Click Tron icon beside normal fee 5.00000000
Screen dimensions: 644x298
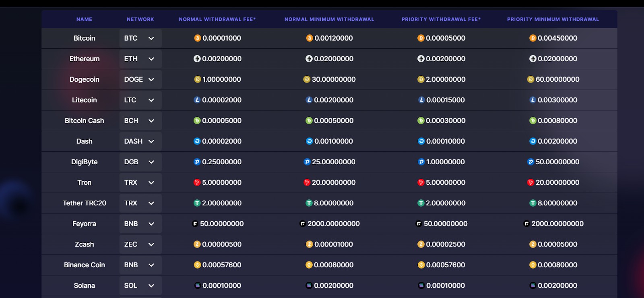click(x=197, y=182)
